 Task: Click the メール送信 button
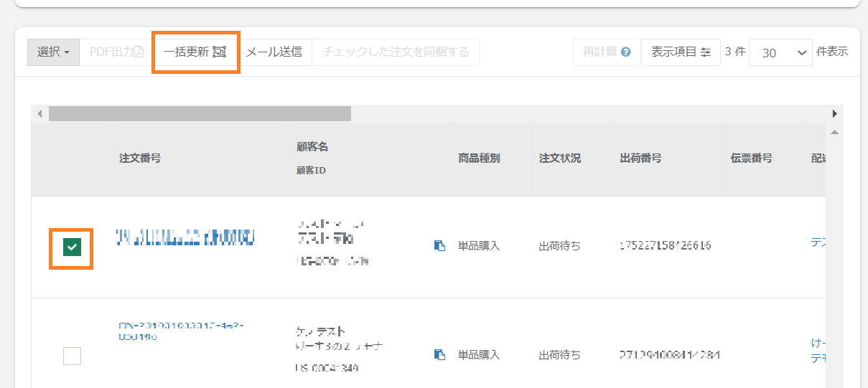pyautogui.click(x=274, y=52)
